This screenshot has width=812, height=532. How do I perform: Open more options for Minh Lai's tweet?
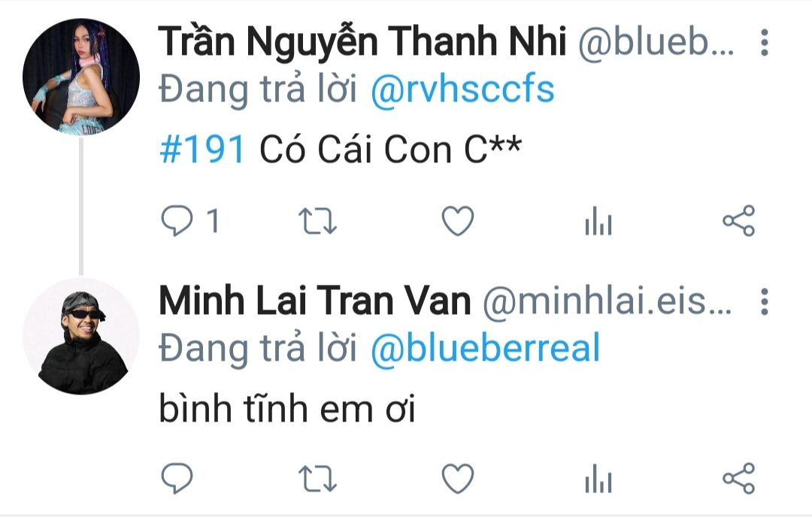765,301
